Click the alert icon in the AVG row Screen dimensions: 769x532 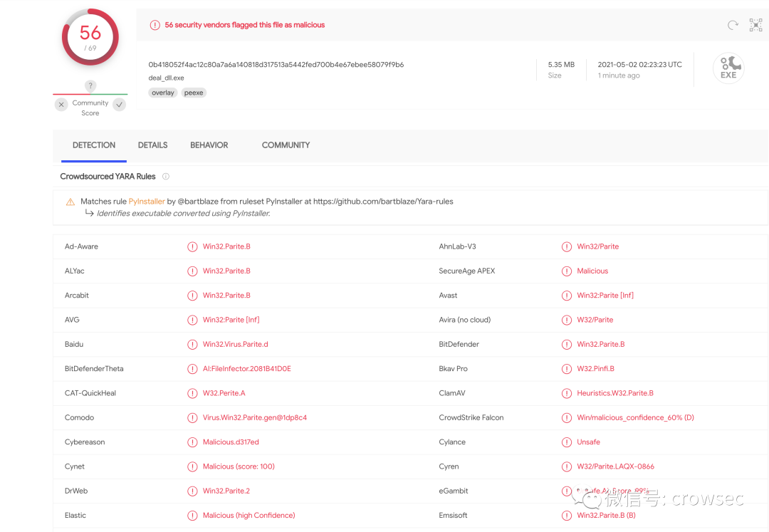pyautogui.click(x=192, y=320)
